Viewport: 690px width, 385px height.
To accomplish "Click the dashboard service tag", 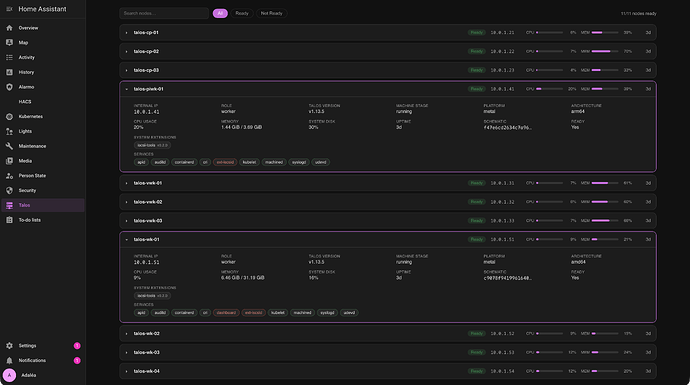I will click(x=226, y=313).
